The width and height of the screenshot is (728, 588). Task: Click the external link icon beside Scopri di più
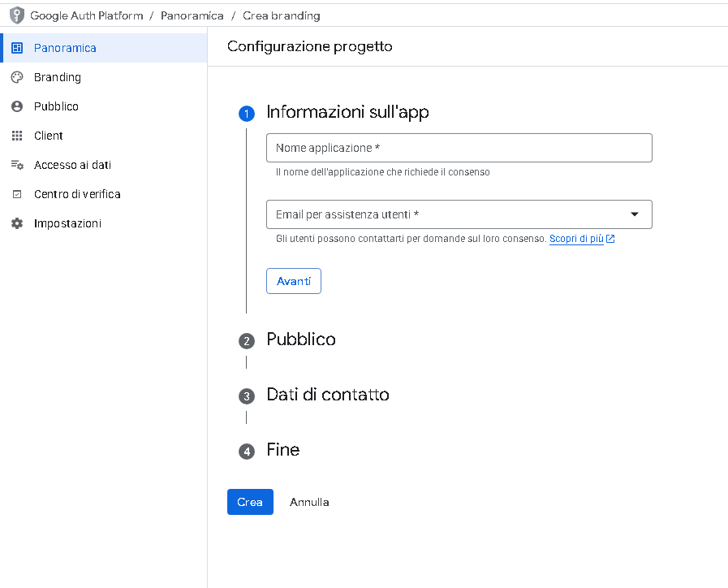point(610,239)
